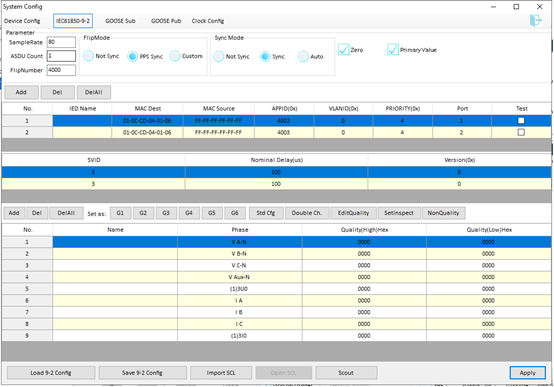Set selected channels as G4
The height and width of the screenshot is (387, 554).
coord(189,213)
